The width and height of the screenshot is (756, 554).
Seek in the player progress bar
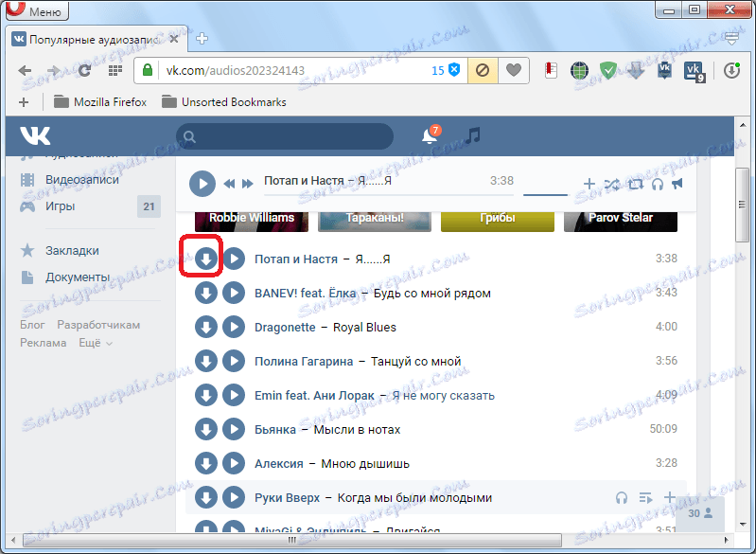[389, 195]
